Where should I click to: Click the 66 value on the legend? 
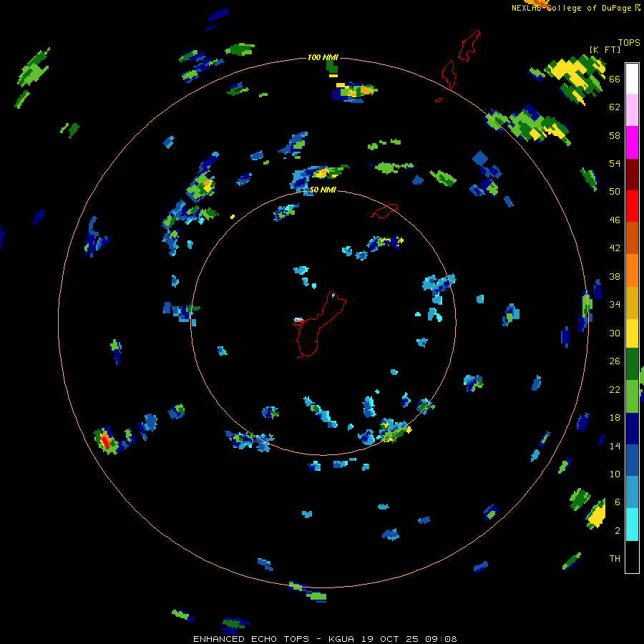click(615, 79)
